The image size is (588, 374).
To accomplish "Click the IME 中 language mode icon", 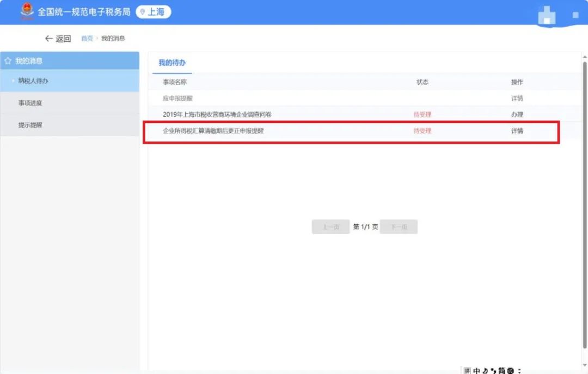I will (x=477, y=371).
